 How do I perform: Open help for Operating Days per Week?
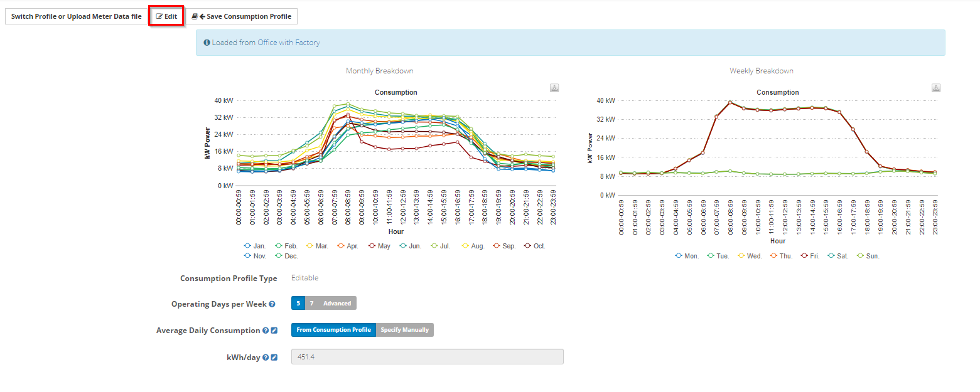click(x=272, y=304)
